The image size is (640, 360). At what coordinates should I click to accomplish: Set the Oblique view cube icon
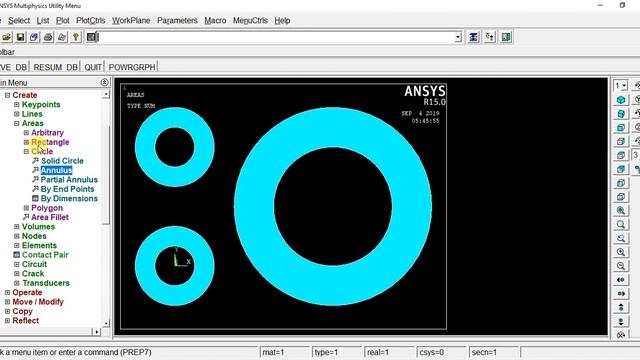click(x=621, y=113)
